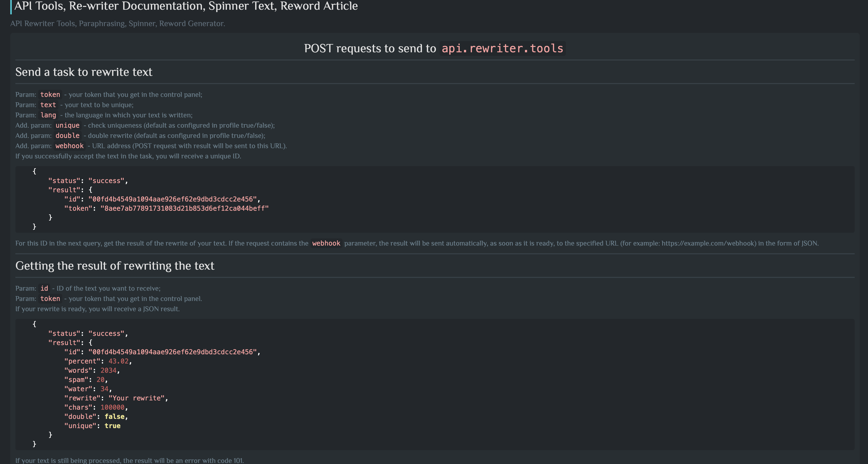Click the "text" parameter code label
The height and width of the screenshot is (464, 868).
pos(48,105)
